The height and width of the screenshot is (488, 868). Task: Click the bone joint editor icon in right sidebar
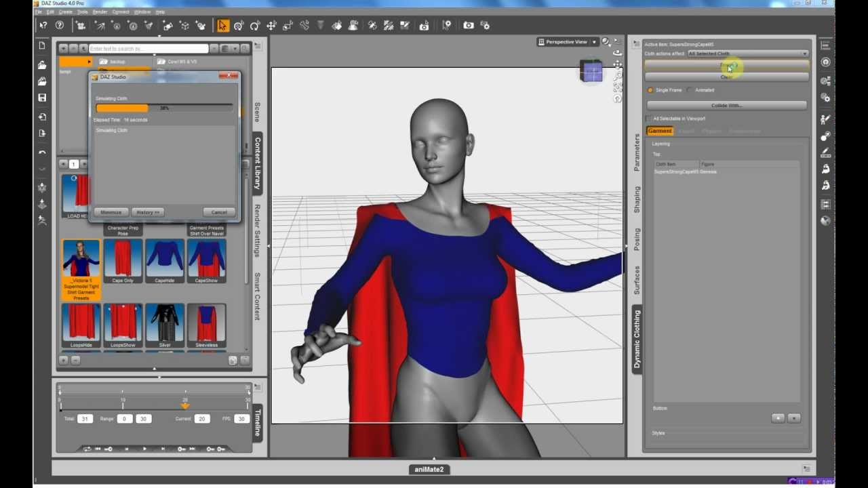pos(825,136)
